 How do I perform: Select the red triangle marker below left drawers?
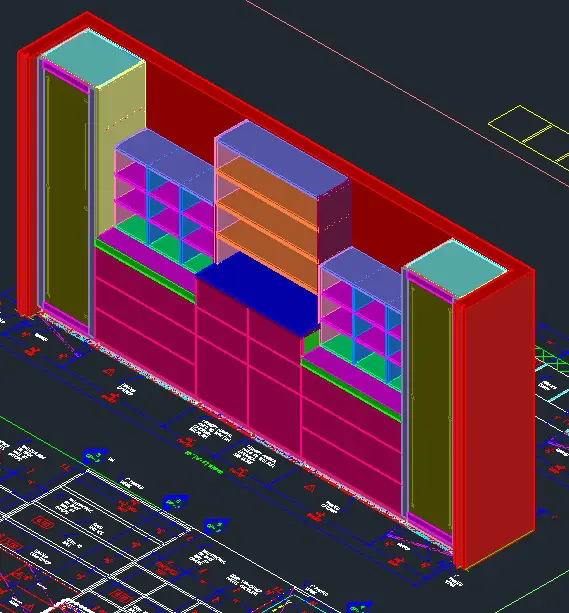pyautogui.click(x=111, y=371)
